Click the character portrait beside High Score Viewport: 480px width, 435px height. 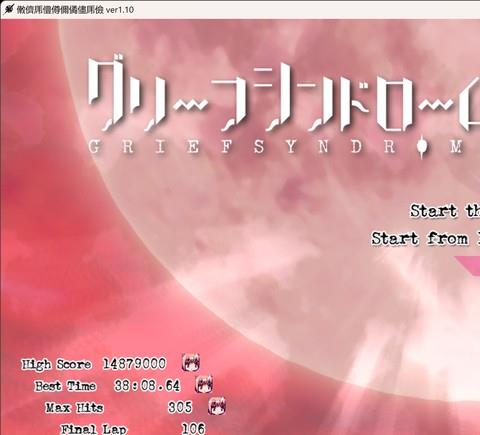click(191, 363)
